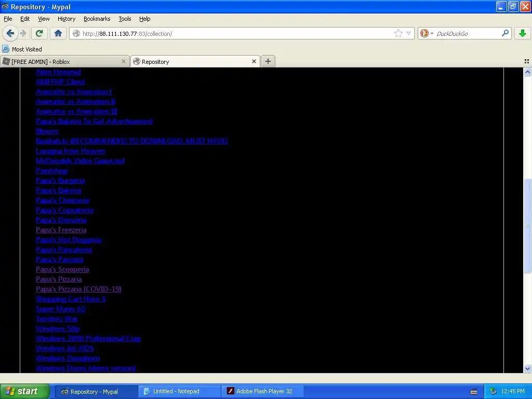The image size is (532, 399).
Task: Select the Repository tab
Action: pos(195,61)
